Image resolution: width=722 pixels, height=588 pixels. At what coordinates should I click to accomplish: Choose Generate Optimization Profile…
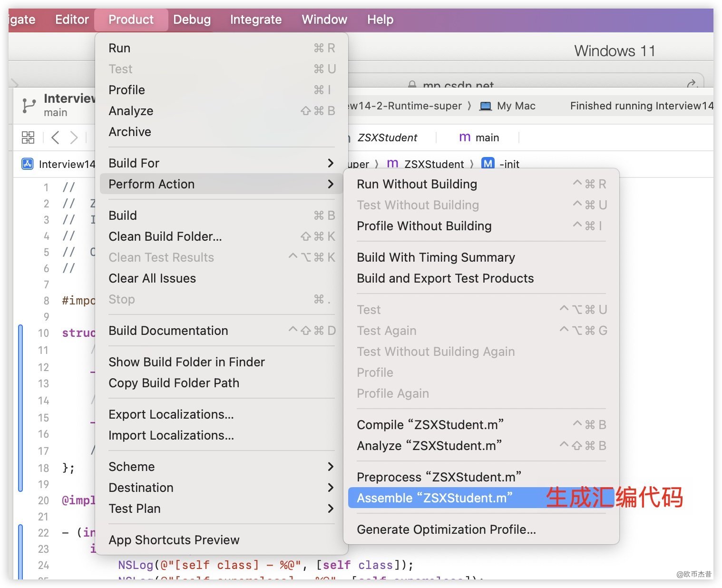point(446,529)
